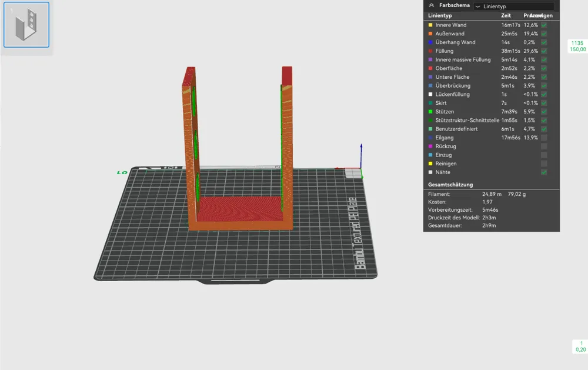Click the blue Überhang Wand color icon

(x=430, y=42)
